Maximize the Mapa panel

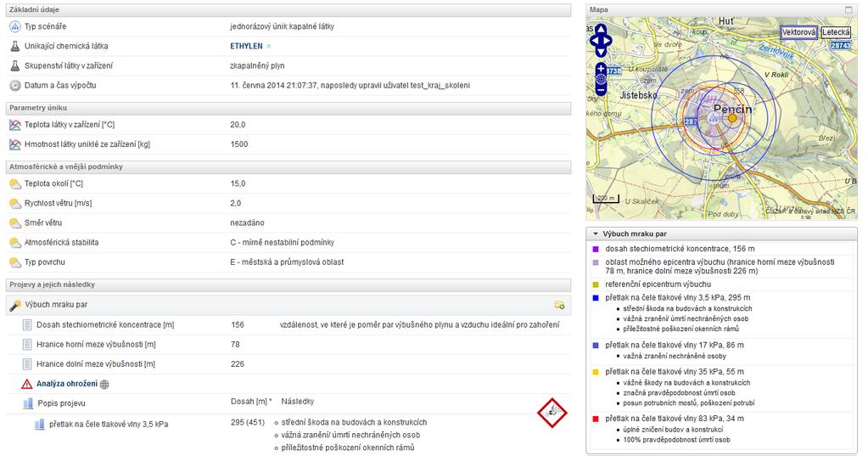tap(848, 9)
